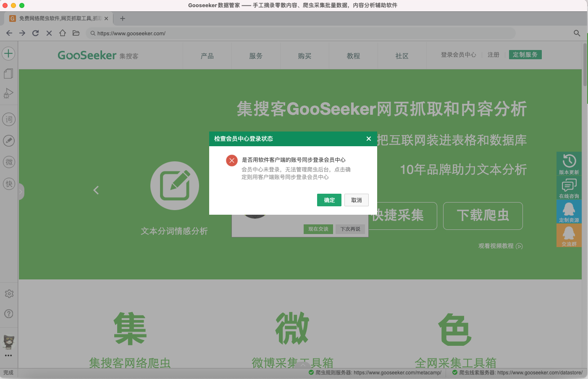Viewport: 588px width, 379px height.
Task: Click the 爬虫线索服务器 status entry
Action: 517,373
